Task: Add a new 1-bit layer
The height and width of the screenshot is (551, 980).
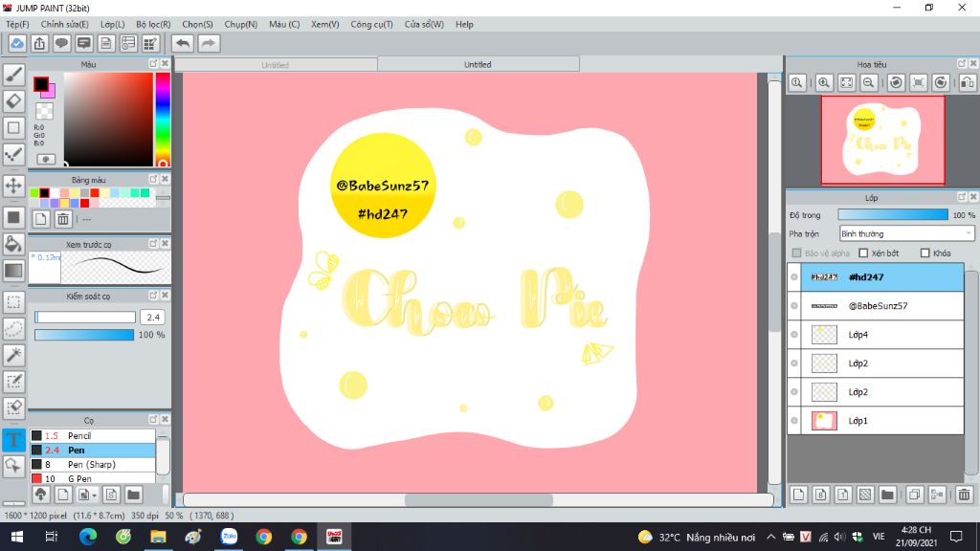Action: [843, 495]
